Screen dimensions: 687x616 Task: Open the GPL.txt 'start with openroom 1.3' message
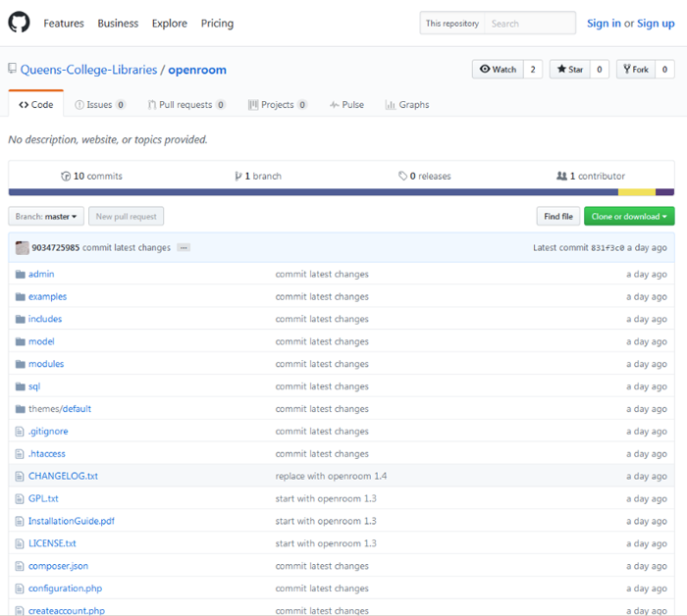(x=326, y=498)
